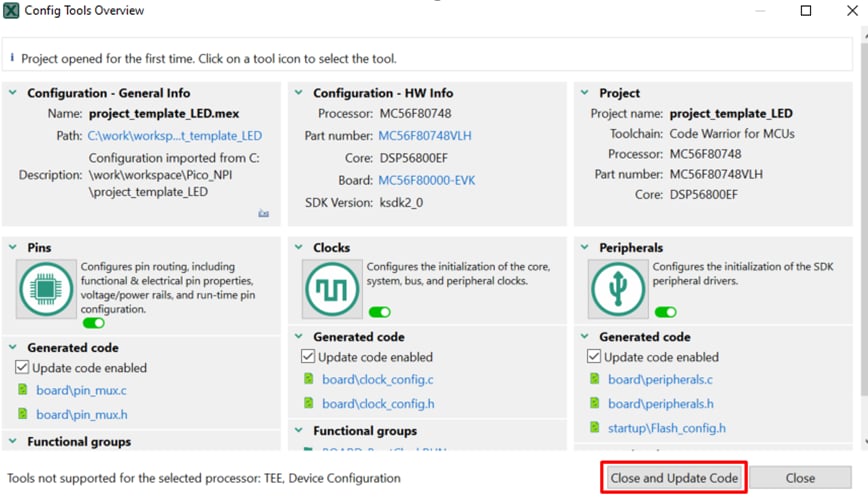Click the vertical scrollbar down arrow
The image size is (868, 497).
pos(860,440)
